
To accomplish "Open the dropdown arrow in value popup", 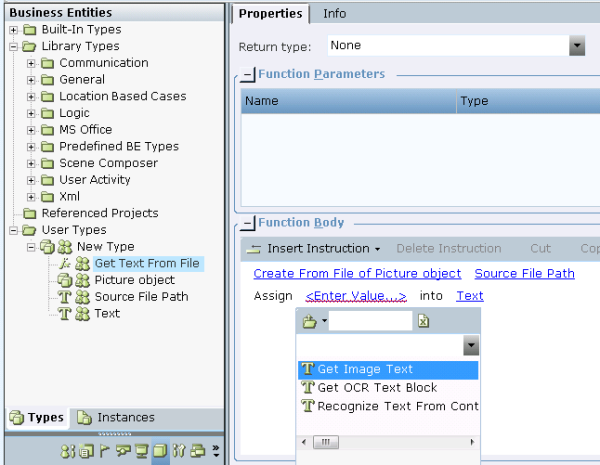I will click(x=471, y=346).
